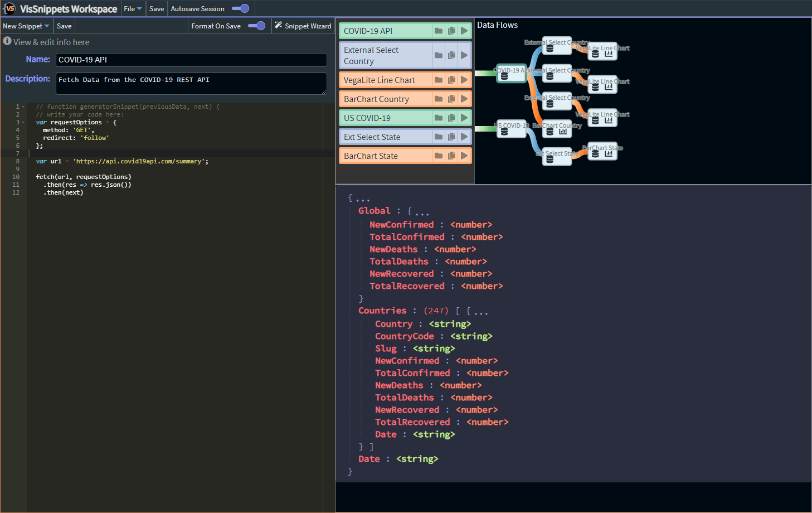Copy the BarChart Country snippet

[451, 99]
